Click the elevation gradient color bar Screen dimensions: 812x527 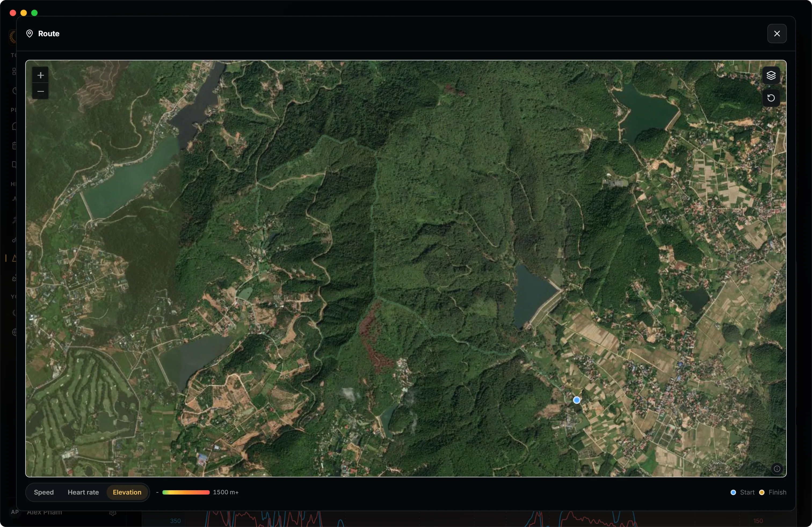coord(186,492)
